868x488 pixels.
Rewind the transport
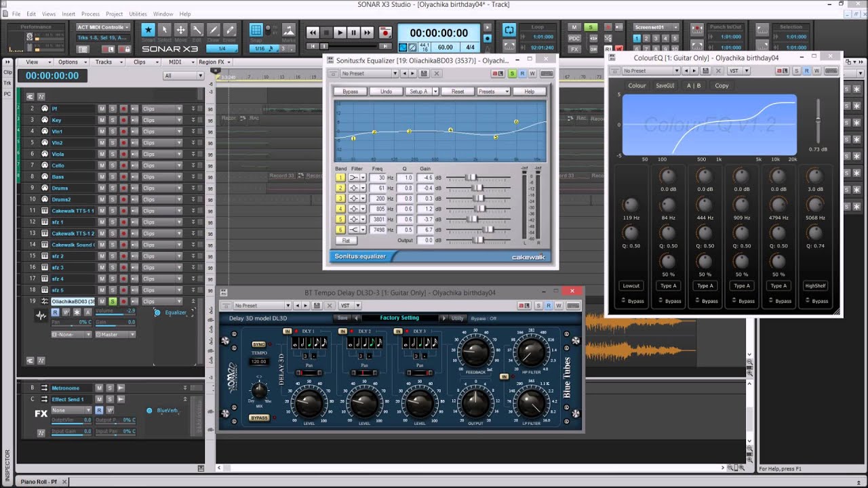(x=313, y=32)
